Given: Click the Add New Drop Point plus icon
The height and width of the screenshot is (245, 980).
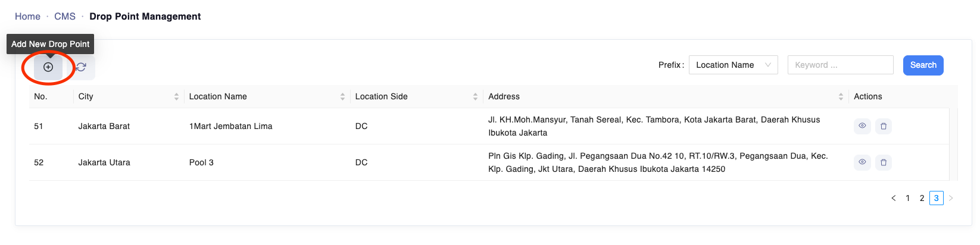Looking at the screenshot, I should coord(48,67).
